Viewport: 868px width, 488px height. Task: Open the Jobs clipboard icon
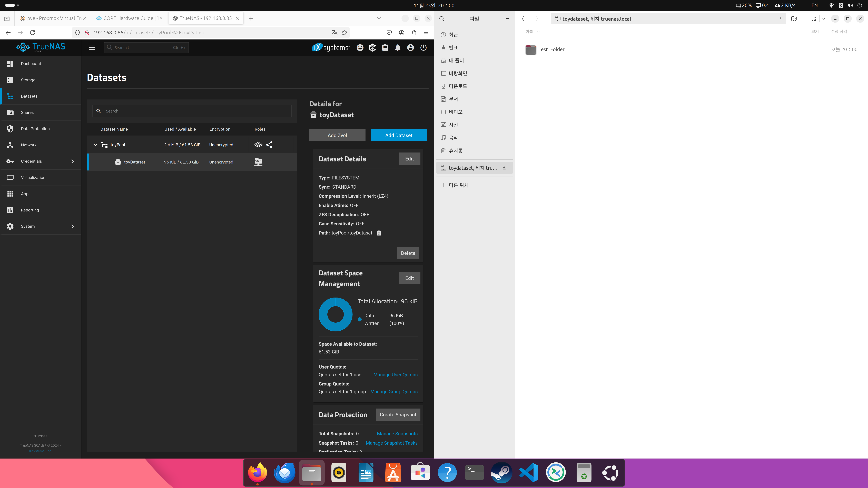point(385,47)
